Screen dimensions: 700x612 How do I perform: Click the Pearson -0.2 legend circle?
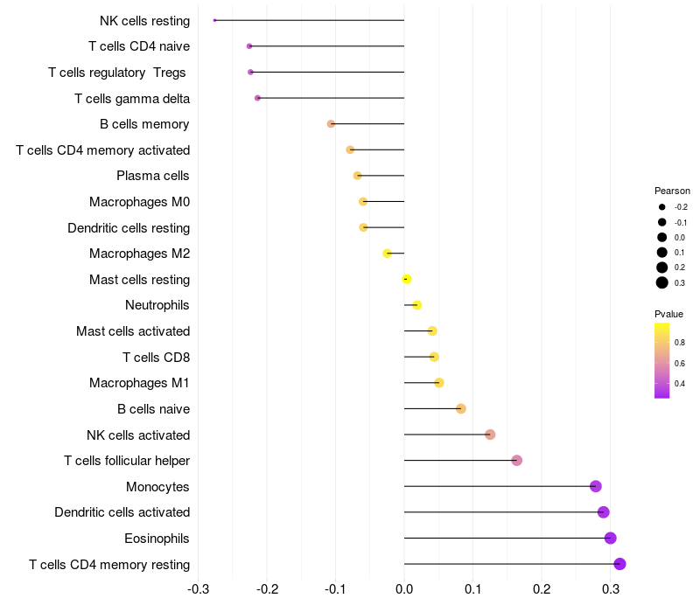point(662,207)
